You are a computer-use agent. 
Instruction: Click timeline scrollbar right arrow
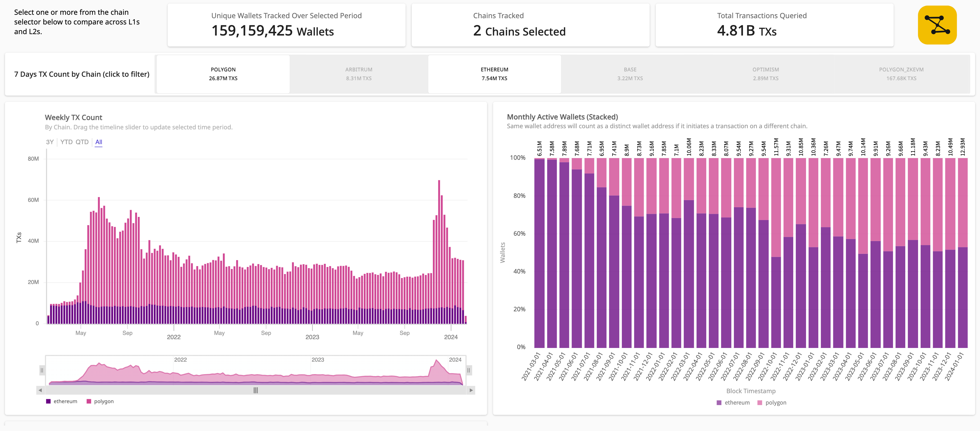point(471,390)
